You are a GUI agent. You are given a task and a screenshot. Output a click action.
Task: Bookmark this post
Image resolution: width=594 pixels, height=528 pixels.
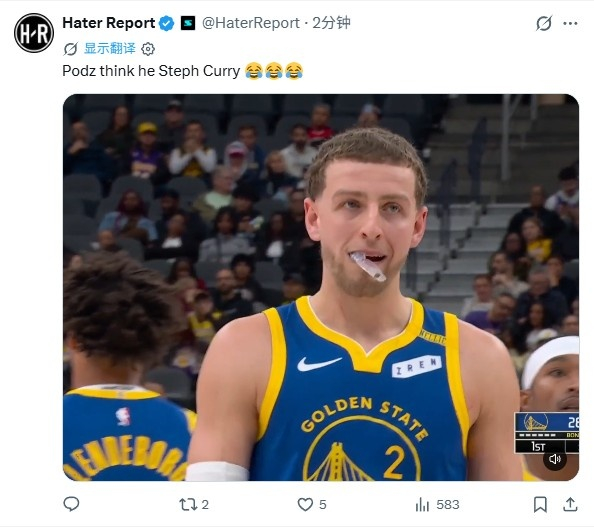pyautogui.click(x=540, y=505)
